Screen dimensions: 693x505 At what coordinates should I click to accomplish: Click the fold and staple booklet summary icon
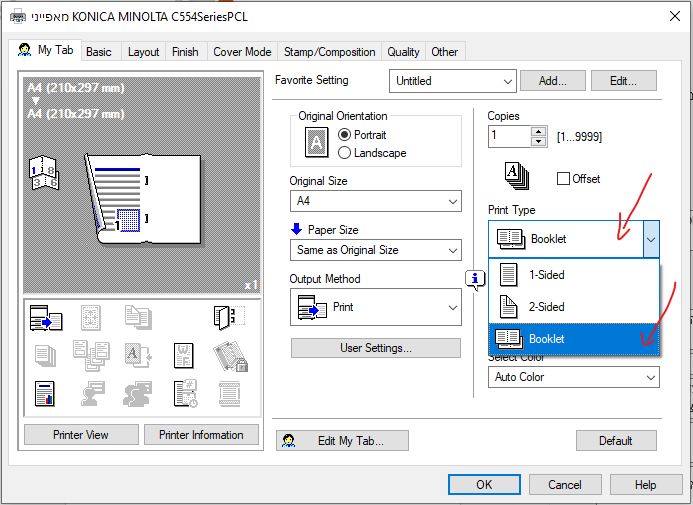[x=229, y=317]
